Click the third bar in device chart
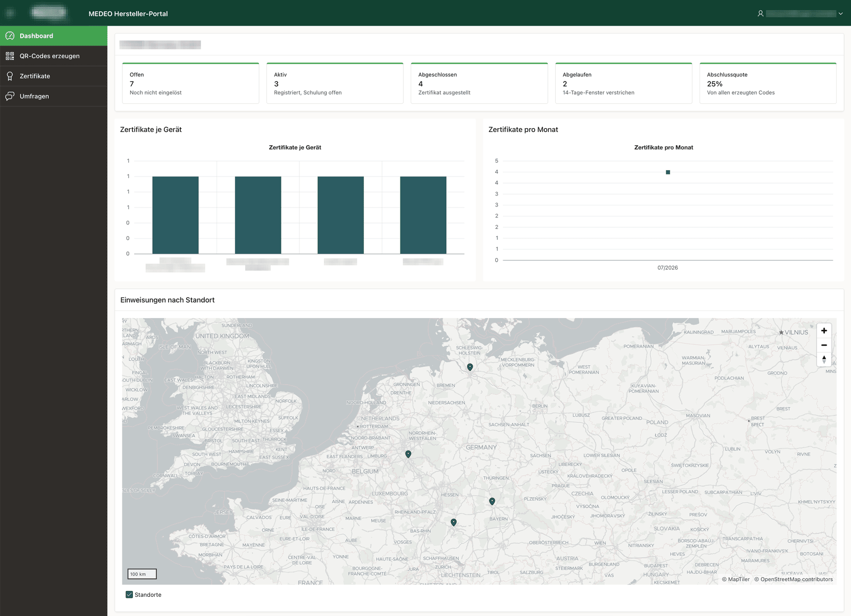 pos(340,215)
